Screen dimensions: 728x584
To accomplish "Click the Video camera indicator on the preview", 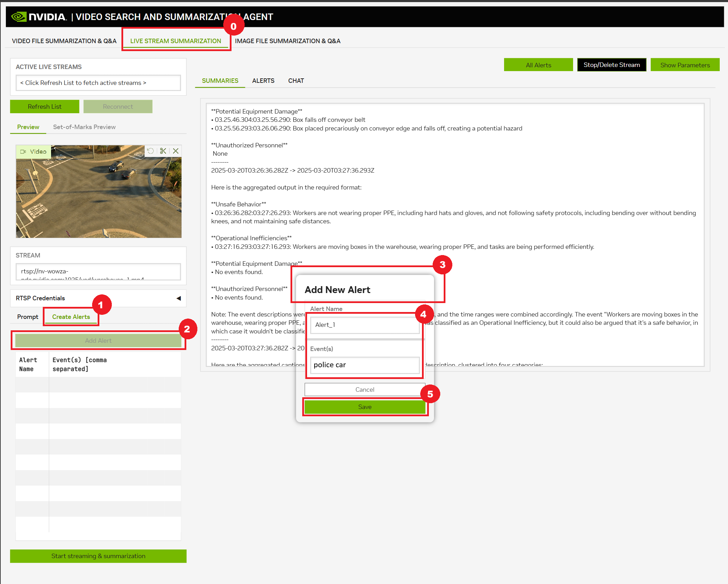I will pyautogui.click(x=33, y=152).
